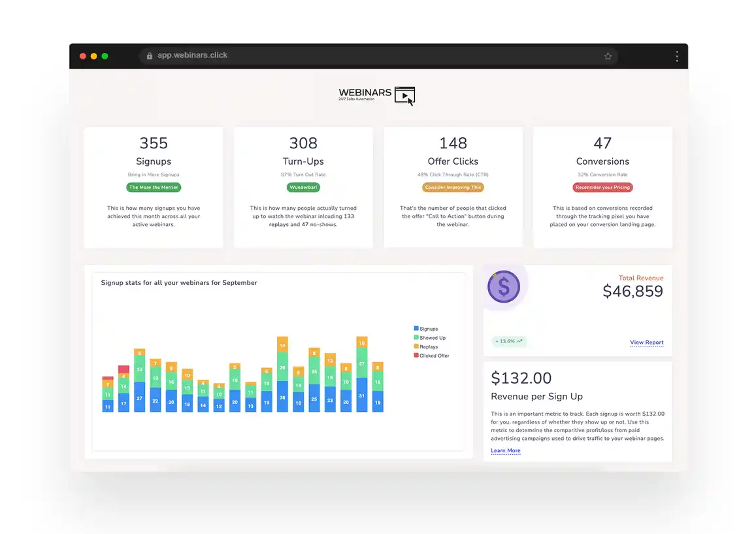Click the bookmark star in the browser toolbar

[608, 56]
